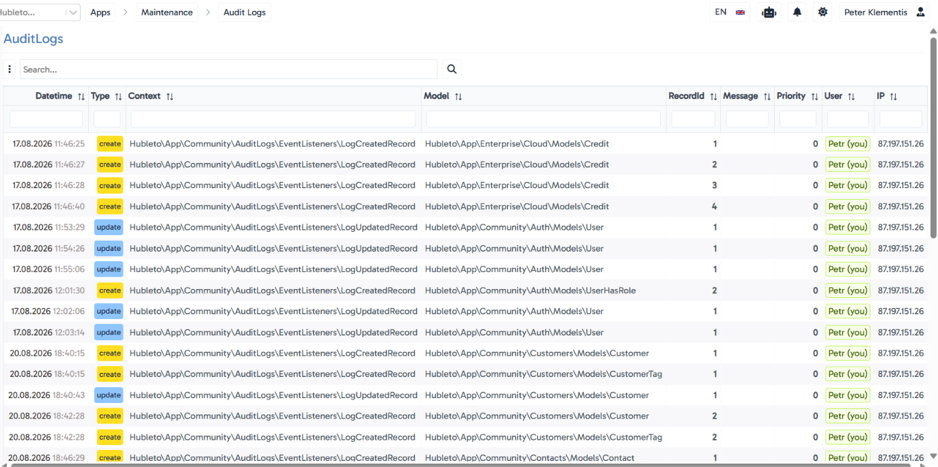Viewport: 938px width, 467px height.
Task: Click create badge in 11:46:25 row
Action: click(x=110, y=144)
